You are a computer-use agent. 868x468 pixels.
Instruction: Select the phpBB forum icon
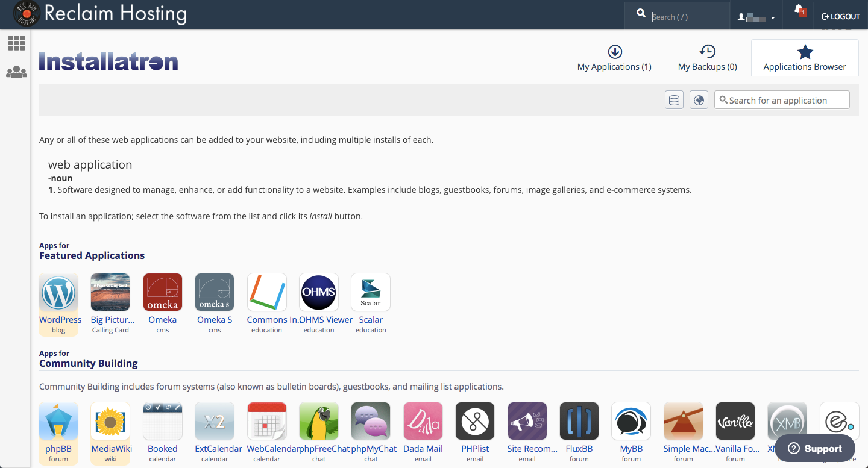58,422
